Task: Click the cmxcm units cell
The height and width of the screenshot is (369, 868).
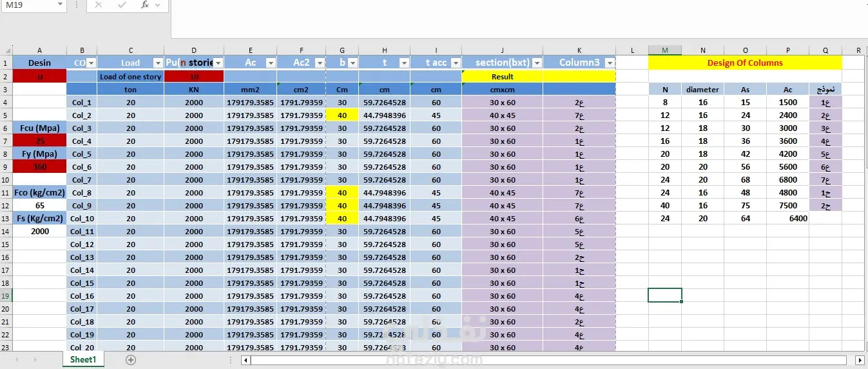Action: [502, 89]
